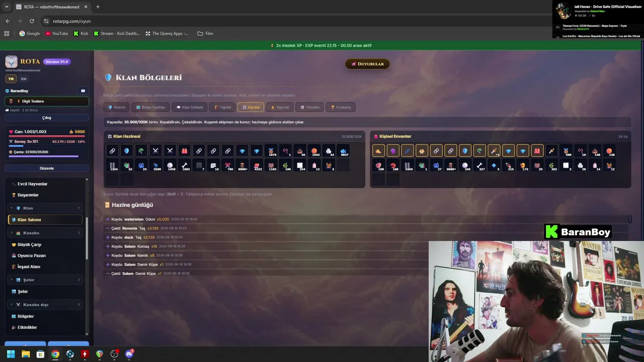Open the Sıralama tab
The image size is (644, 362).
point(341,107)
